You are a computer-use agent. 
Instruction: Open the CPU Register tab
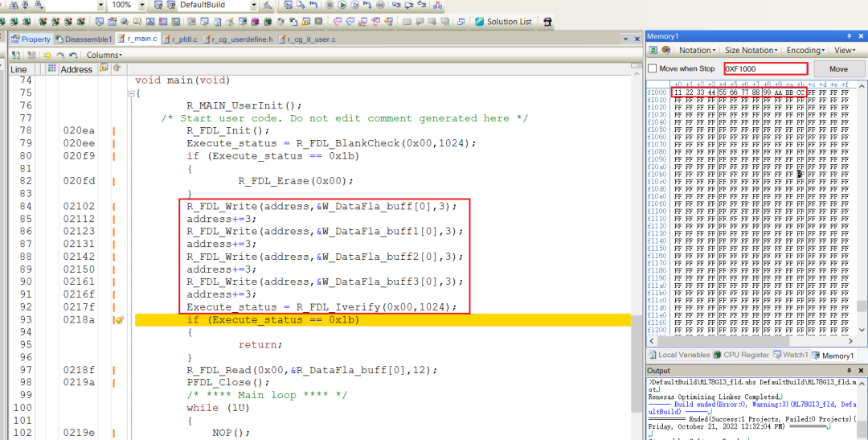pyautogui.click(x=741, y=355)
